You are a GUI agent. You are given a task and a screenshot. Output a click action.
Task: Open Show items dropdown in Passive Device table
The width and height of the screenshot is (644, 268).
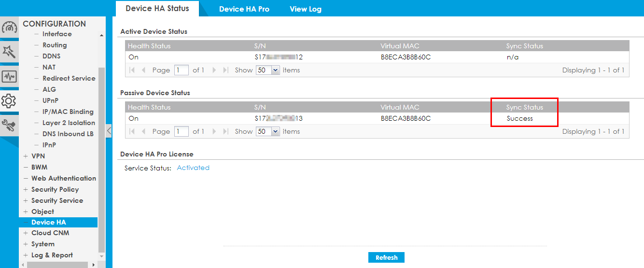(275, 132)
